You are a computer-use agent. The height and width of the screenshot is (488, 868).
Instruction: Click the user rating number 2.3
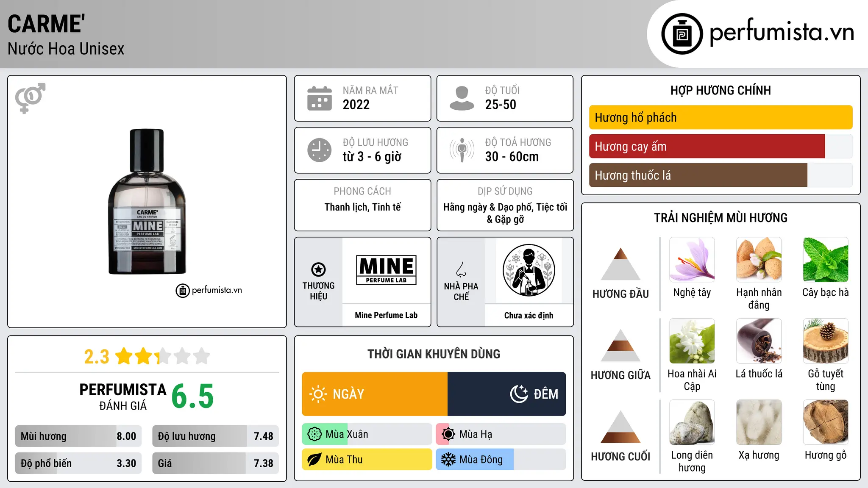click(x=97, y=357)
